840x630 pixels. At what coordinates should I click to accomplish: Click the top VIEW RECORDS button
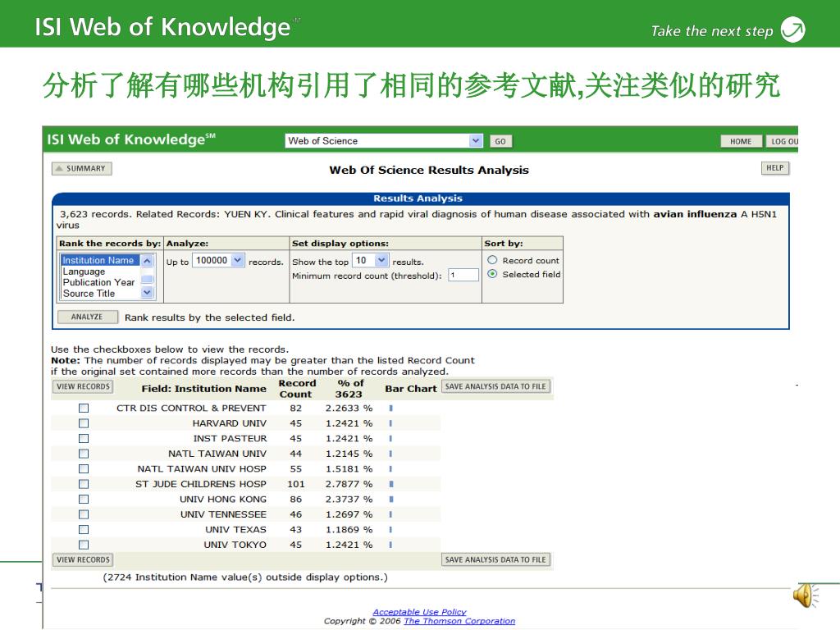(x=83, y=387)
